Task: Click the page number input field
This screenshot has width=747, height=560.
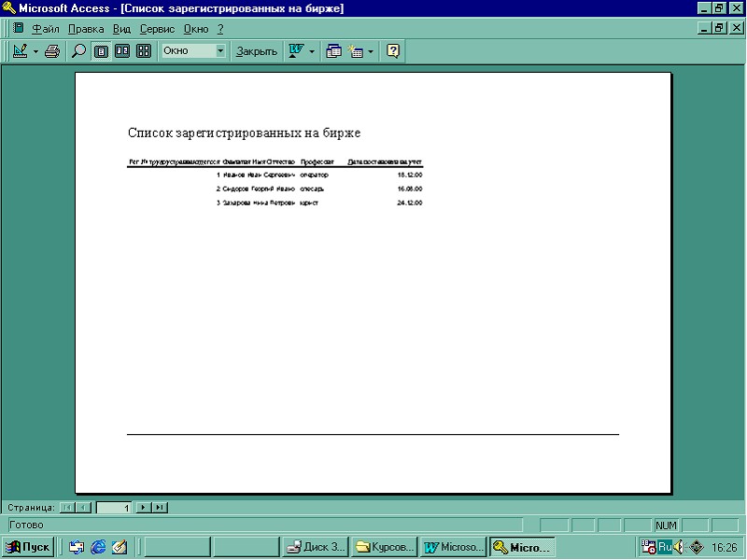Action: pos(114,508)
